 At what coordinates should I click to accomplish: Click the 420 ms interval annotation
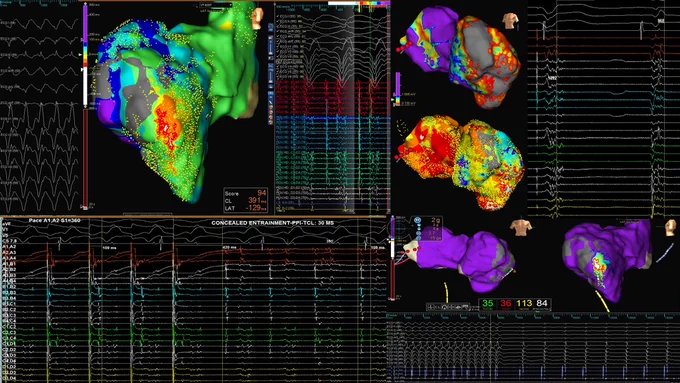click(x=229, y=248)
